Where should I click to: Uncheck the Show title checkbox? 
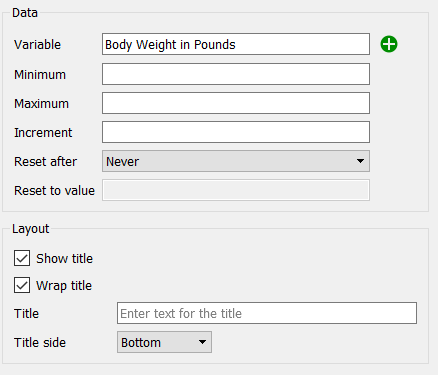pyautogui.click(x=22, y=258)
